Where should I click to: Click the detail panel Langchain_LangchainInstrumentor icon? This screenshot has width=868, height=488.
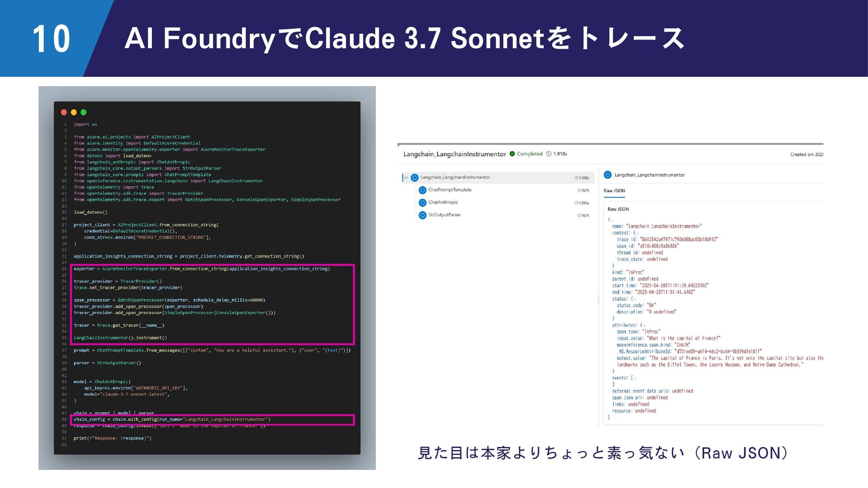(608, 175)
